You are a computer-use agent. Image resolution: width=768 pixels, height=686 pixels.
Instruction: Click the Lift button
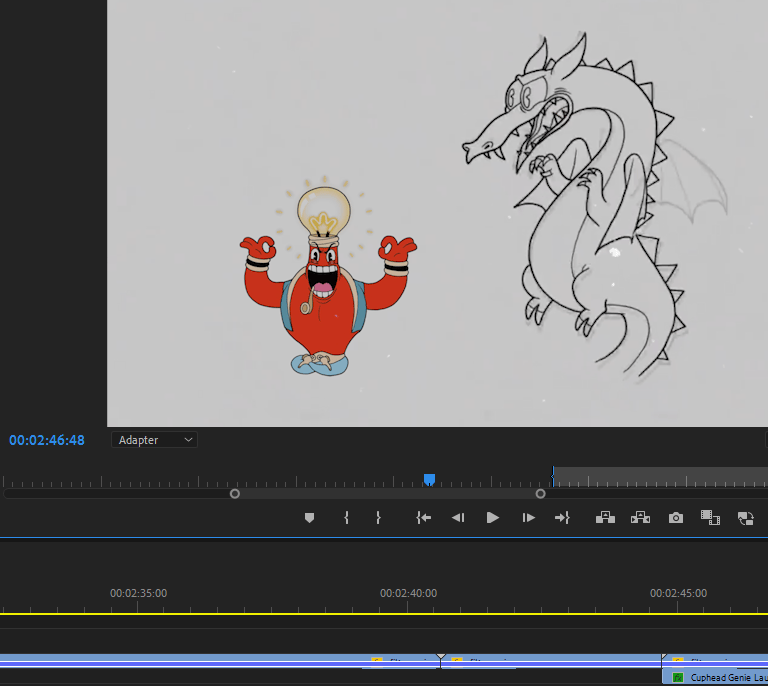605,518
